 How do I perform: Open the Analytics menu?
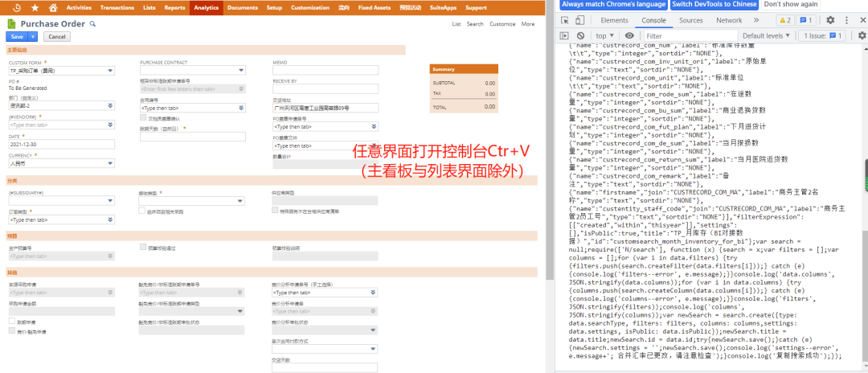206,8
